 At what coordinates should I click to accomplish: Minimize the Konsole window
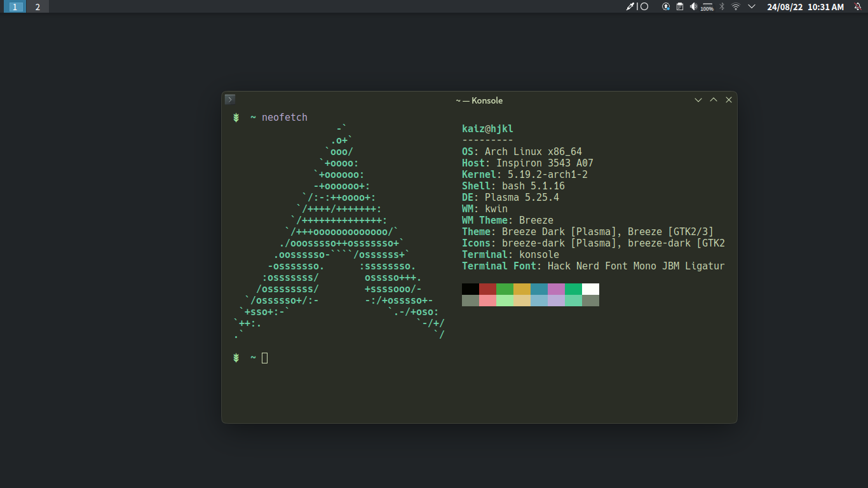pyautogui.click(x=698, y=100)
